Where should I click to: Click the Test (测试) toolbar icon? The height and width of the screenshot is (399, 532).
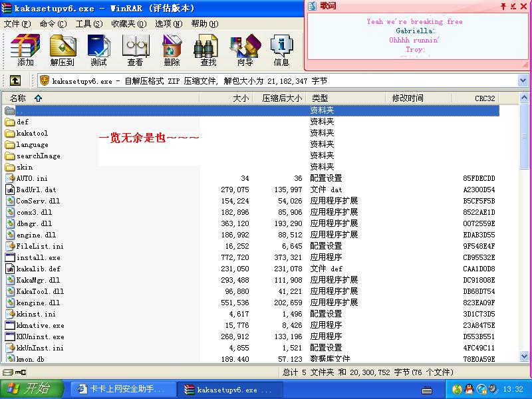(x=98, y=51)
